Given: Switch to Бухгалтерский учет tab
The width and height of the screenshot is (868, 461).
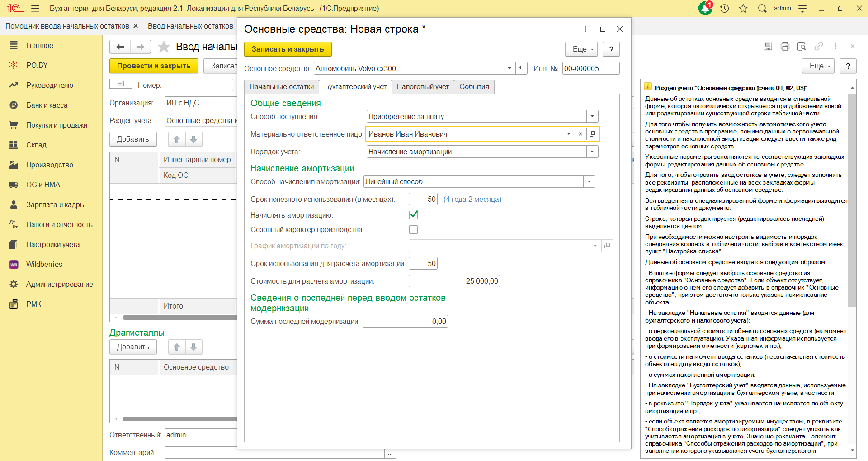Looking at the screenshot, I should pyautogui.click(x=355, y=86).
